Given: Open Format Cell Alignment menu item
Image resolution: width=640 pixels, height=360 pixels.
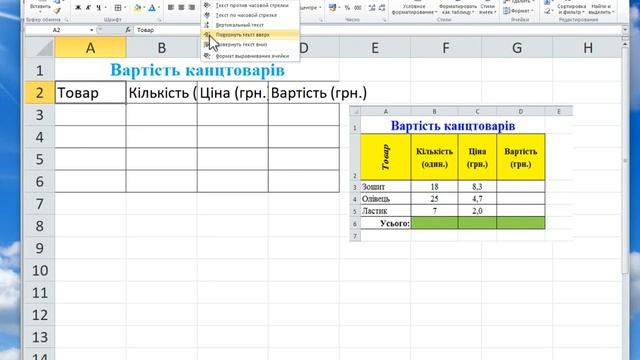Looking at the screenshot, I should point(251,56).
